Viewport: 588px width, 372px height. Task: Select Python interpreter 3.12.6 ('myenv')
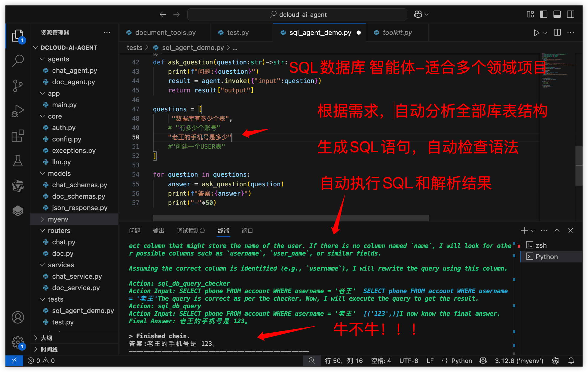coord(519,361)
